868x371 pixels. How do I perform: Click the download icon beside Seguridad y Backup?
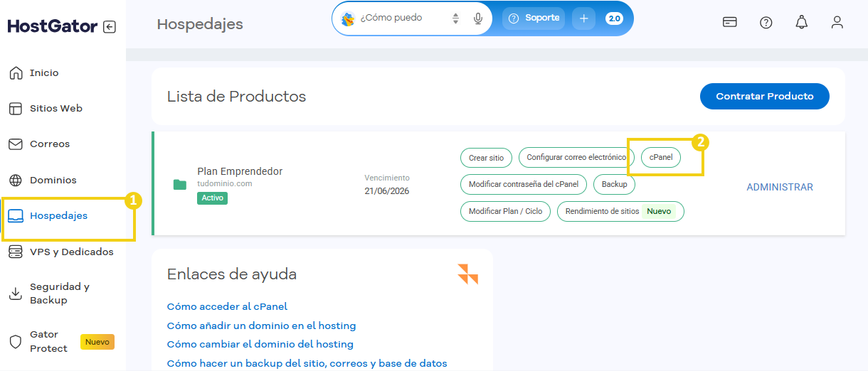click(x=16, y=294)
